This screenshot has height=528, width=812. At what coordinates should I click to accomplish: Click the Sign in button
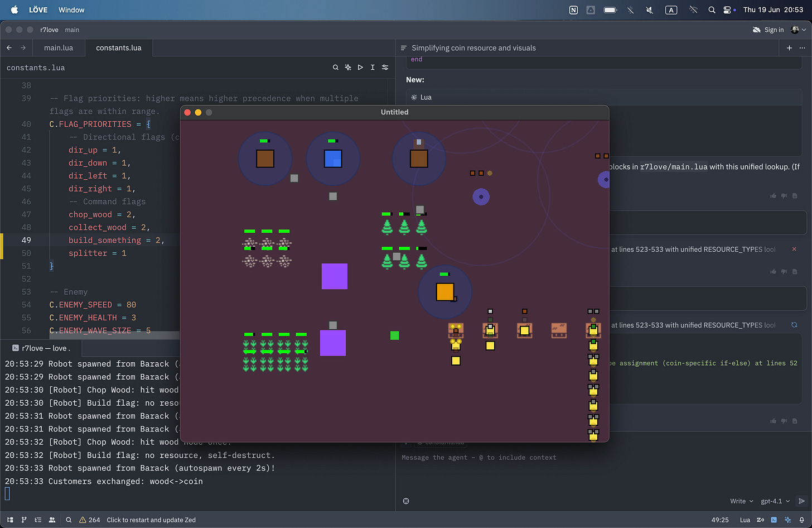pyautogui.click(x=768, y=30)
